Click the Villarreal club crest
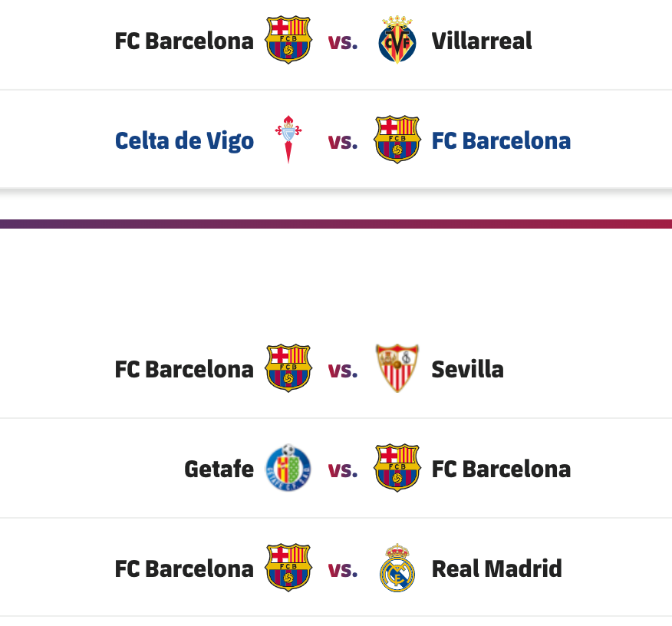 397,40
